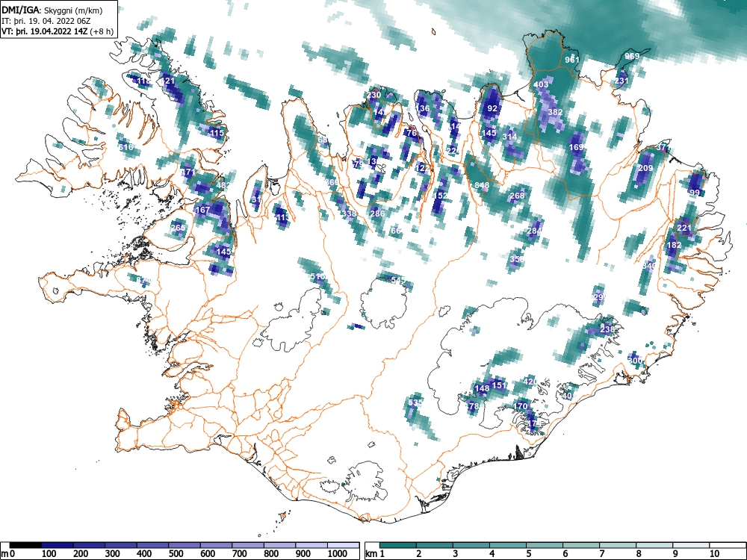Screen dimensions: 747x560
Task: Click the 115 visibility value on the map
Action: click(217, 133)
